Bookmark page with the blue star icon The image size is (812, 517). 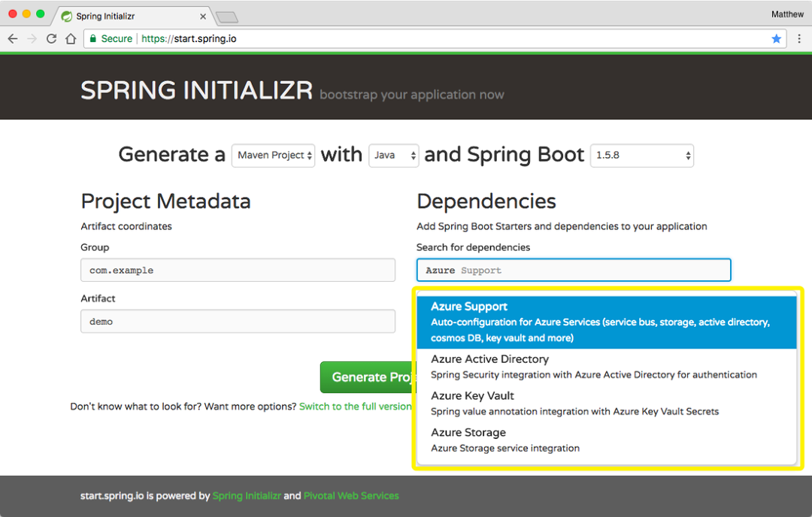click(776, 39)
